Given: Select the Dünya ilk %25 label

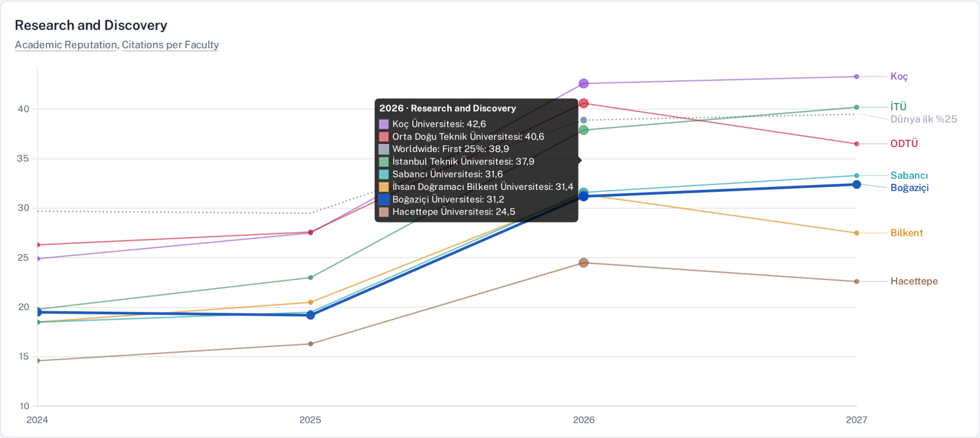Looking at the screenshot, I should coord(924,119).
